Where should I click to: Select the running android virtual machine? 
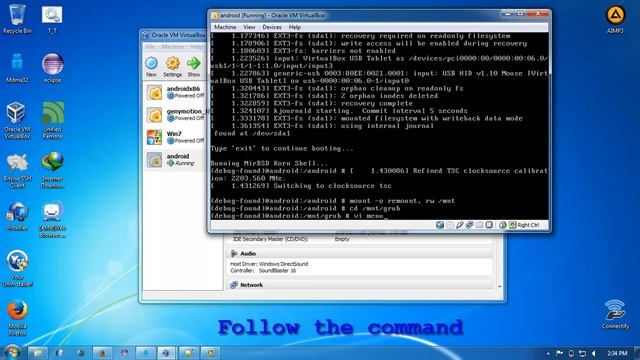(x=175, y=160)
